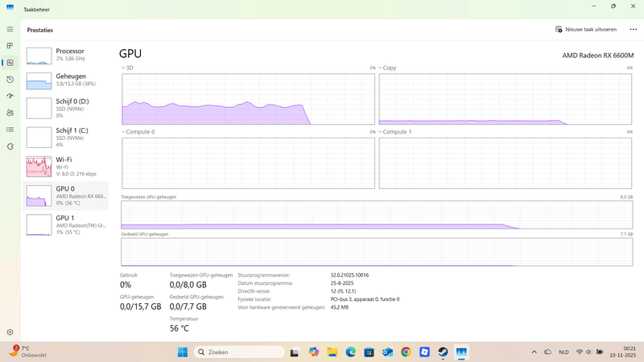Click the driver version 32.0.21025.10016

pyautogui.click(x=349, y=275)
